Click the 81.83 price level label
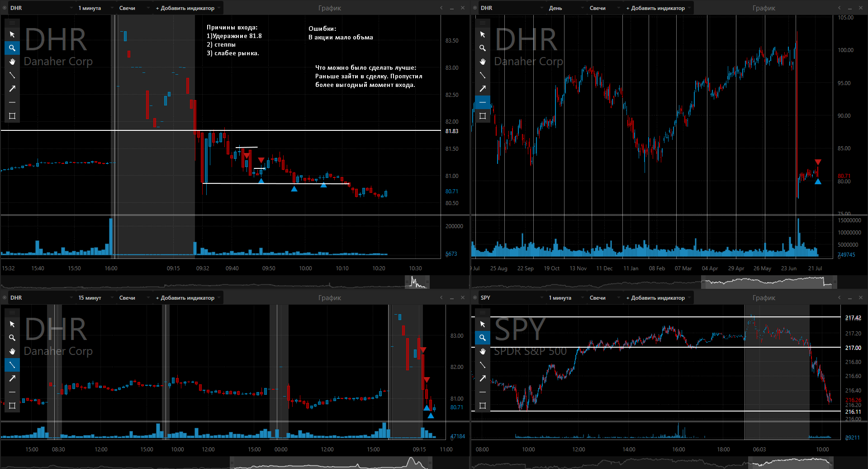Screen dimensions: 868x469 [x=452, y=131]
